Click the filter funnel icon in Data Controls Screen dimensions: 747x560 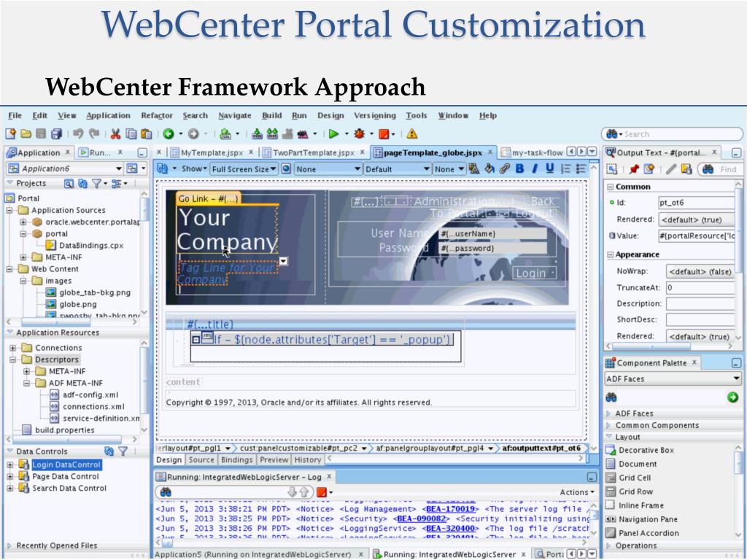[x=123, y=451]
